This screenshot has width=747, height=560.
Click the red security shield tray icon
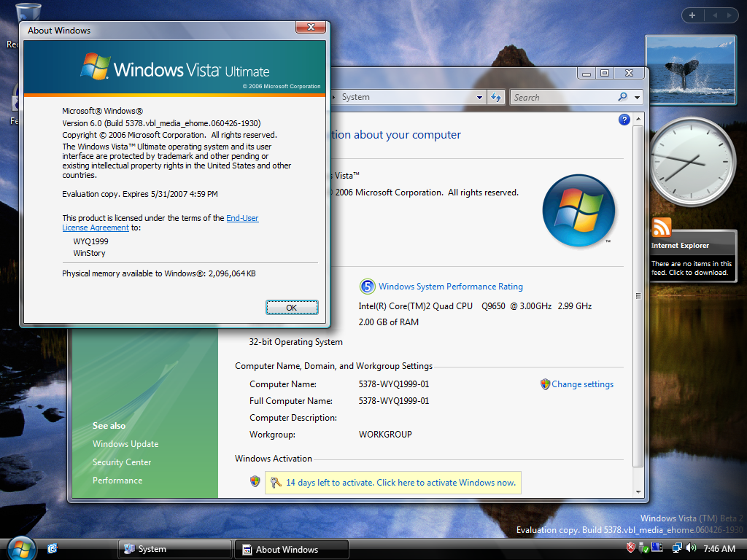[630, 548]
